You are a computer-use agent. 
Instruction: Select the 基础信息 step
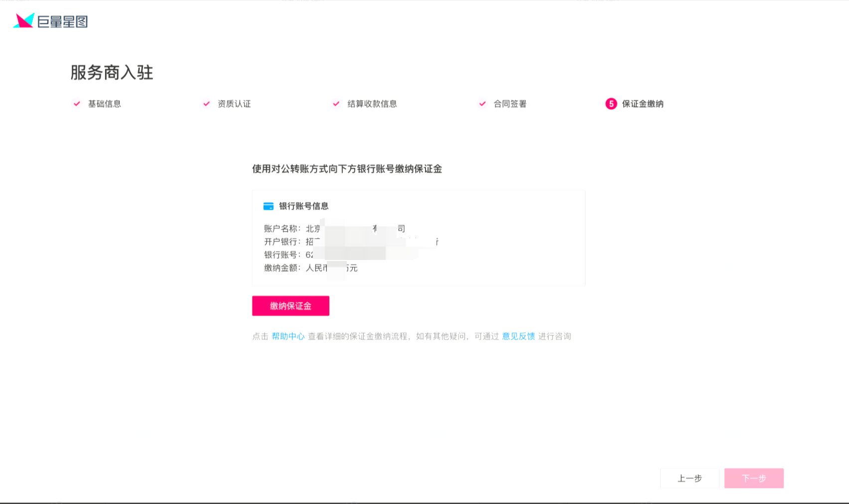point(104,104)
